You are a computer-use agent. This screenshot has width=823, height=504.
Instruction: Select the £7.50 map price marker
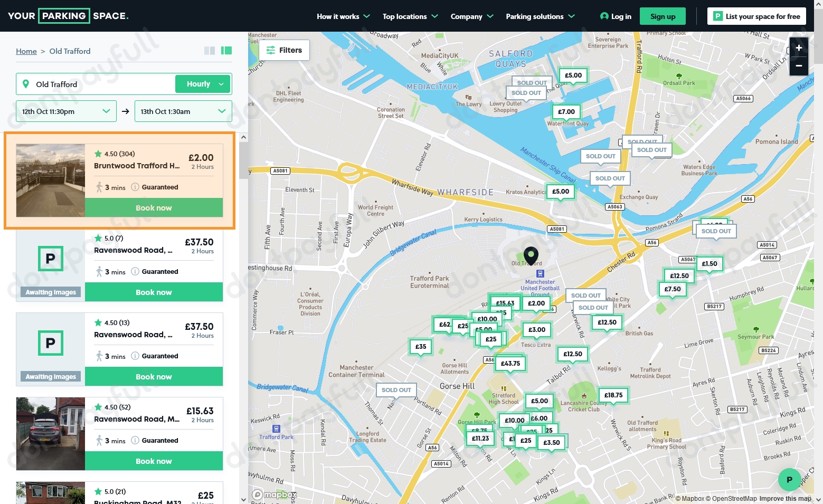tap(673, 289)
